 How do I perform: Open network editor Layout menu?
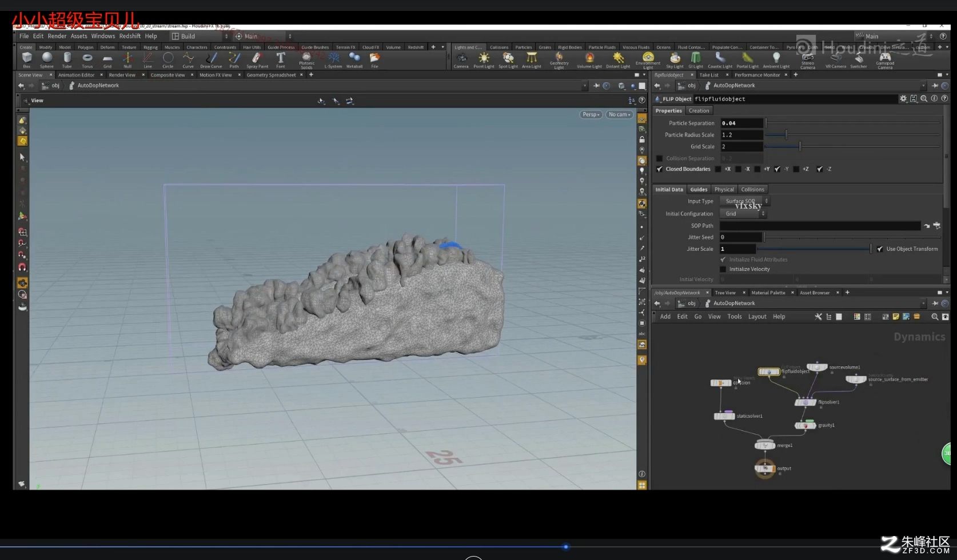[x=757, y=317]
